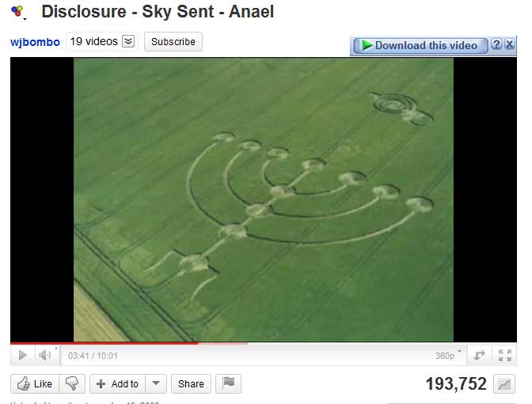Open wjbombo channel link
532x404 pixels.
(35, 42)
